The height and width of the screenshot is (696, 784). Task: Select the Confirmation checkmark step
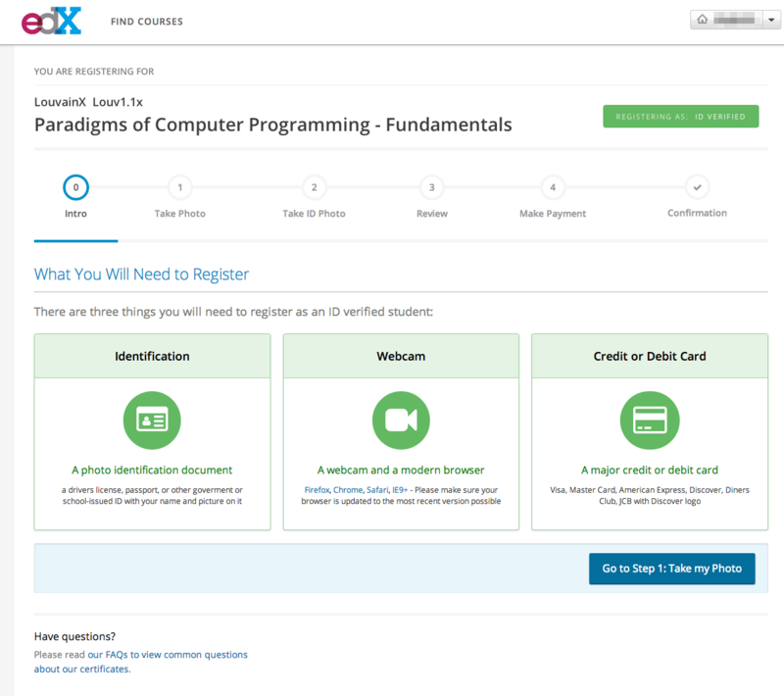pyautogui.click(x=698, y=187)
